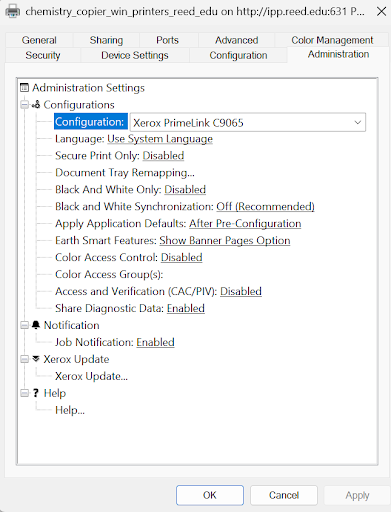The height and width of the screenshot is (512, 391).
Task: Open the Security tab
Action: point(43,55)
